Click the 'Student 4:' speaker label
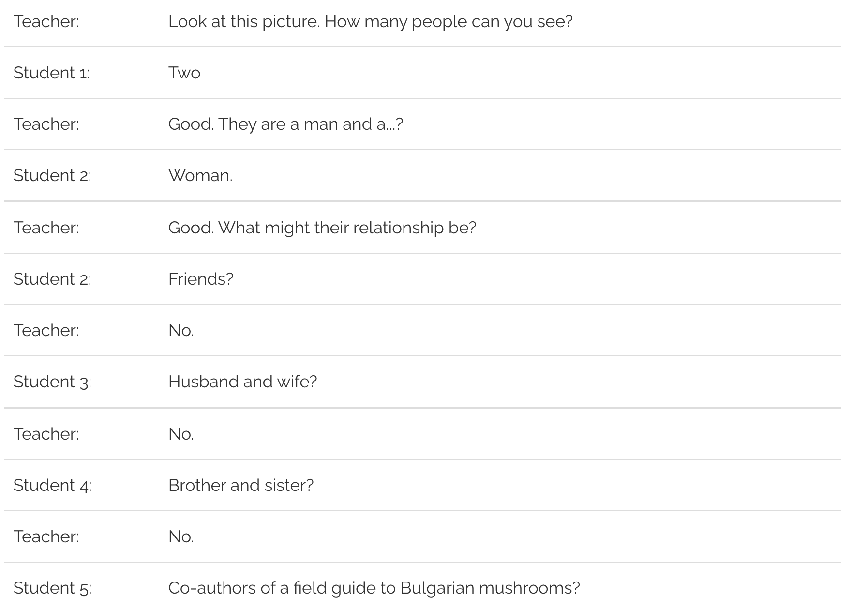 click(x=52, y=485)
